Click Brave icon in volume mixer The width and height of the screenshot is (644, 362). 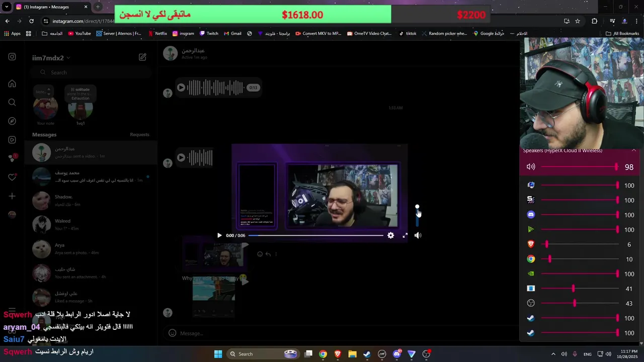click(531, 244)
